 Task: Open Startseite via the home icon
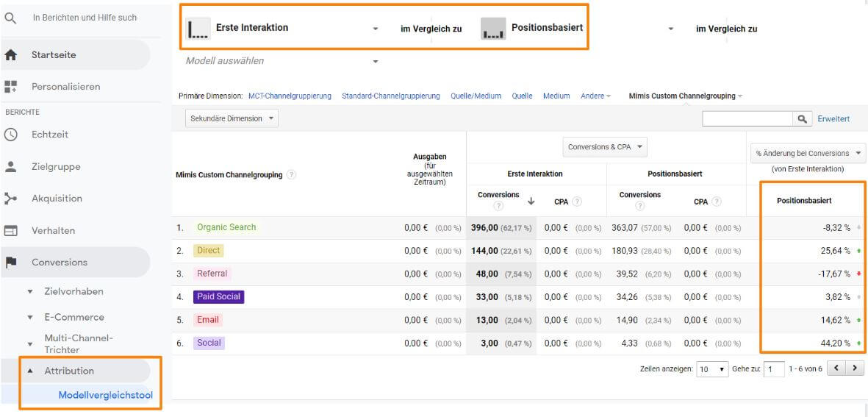(x=10, y=55)
